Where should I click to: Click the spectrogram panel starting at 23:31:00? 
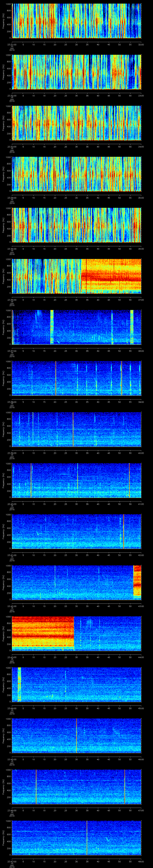coord(77,21)
